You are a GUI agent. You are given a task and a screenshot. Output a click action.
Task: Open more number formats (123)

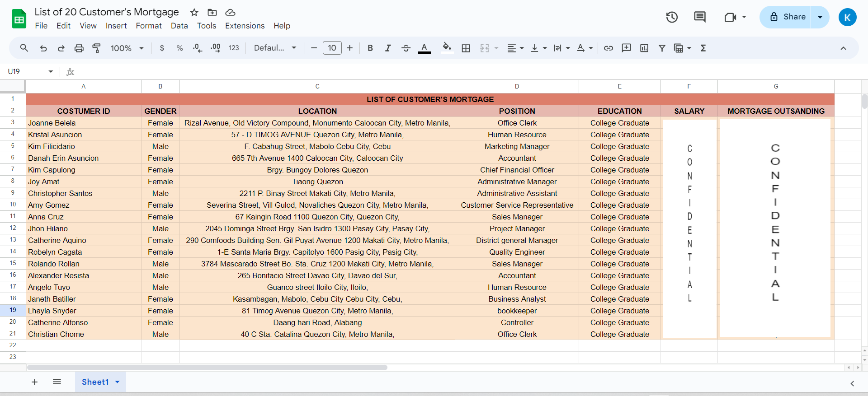pos(234,48)
